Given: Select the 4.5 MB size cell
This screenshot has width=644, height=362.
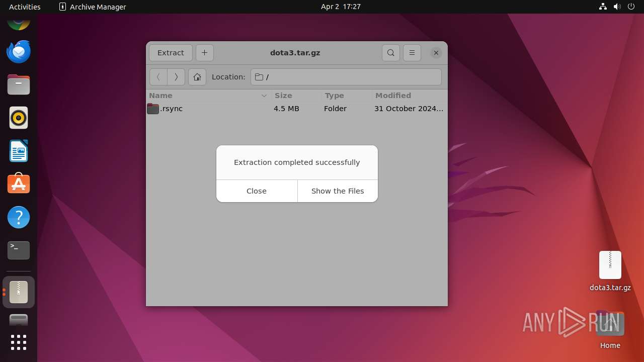Looking at the screenshot, I should click(x=286, y=109).
